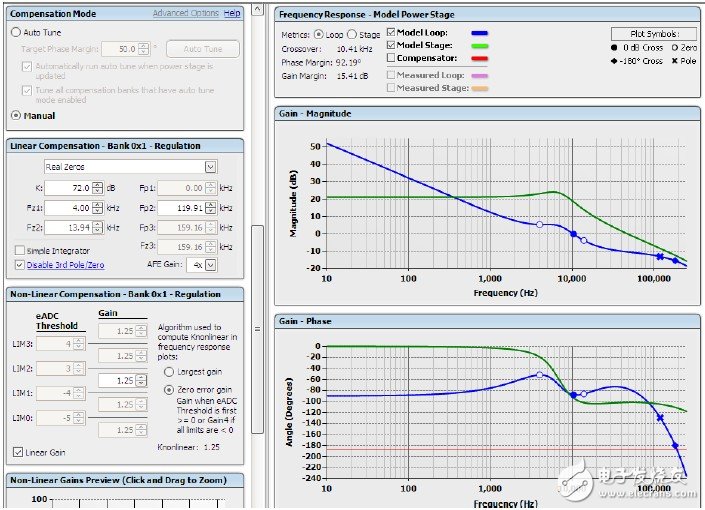The height and width of the screenshot is (510, 705).
Task: Select Manual compensation mode
Action: pyautogui.click(x=15, y=116)
